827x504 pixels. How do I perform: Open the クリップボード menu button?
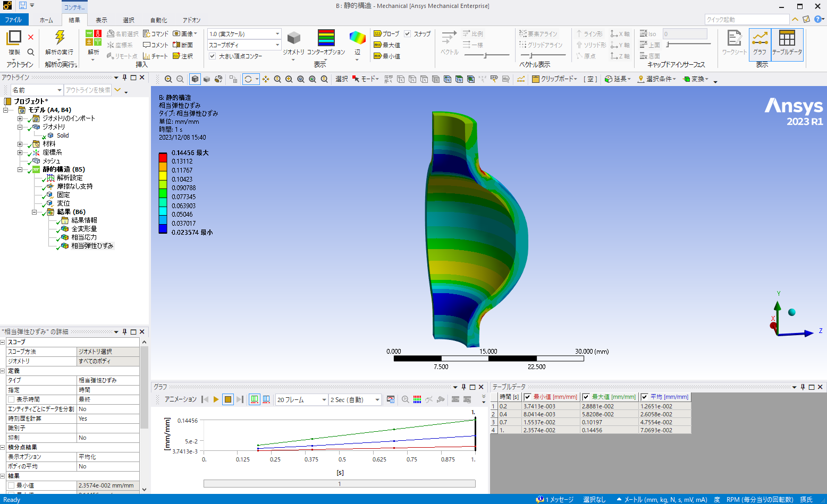click(554, 79)
